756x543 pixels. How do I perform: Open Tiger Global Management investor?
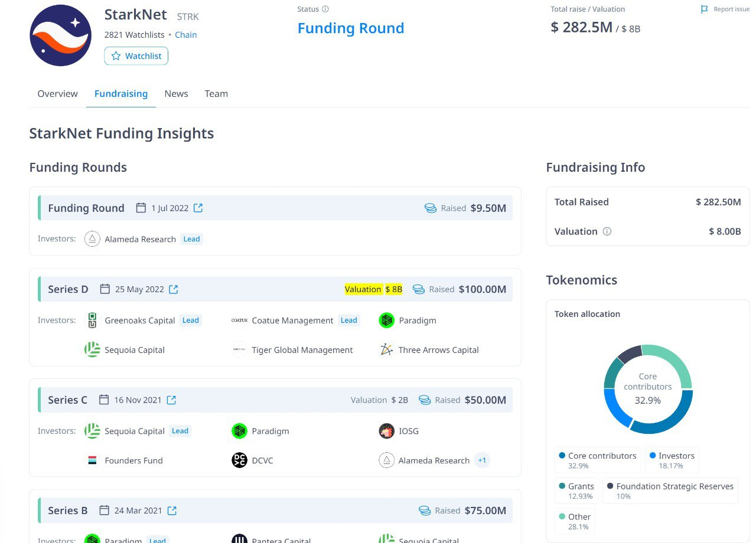coord(302,350)
